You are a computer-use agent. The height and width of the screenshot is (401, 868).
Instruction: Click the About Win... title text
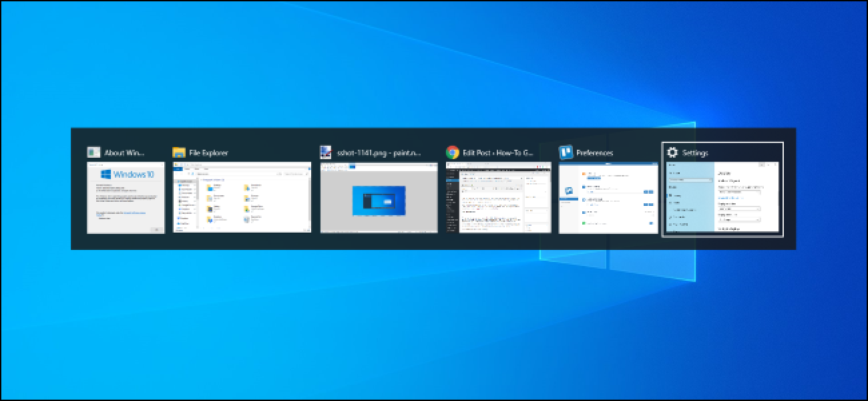coord(124,152)
